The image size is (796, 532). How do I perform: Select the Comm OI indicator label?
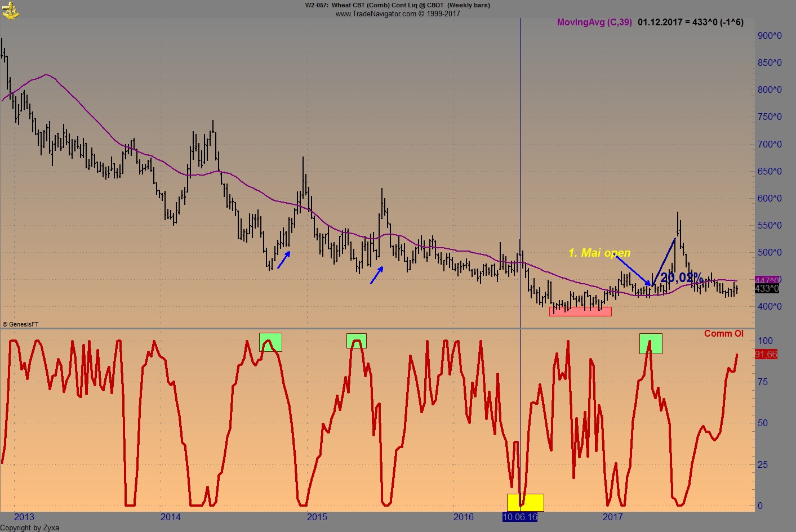click(723, 333)
